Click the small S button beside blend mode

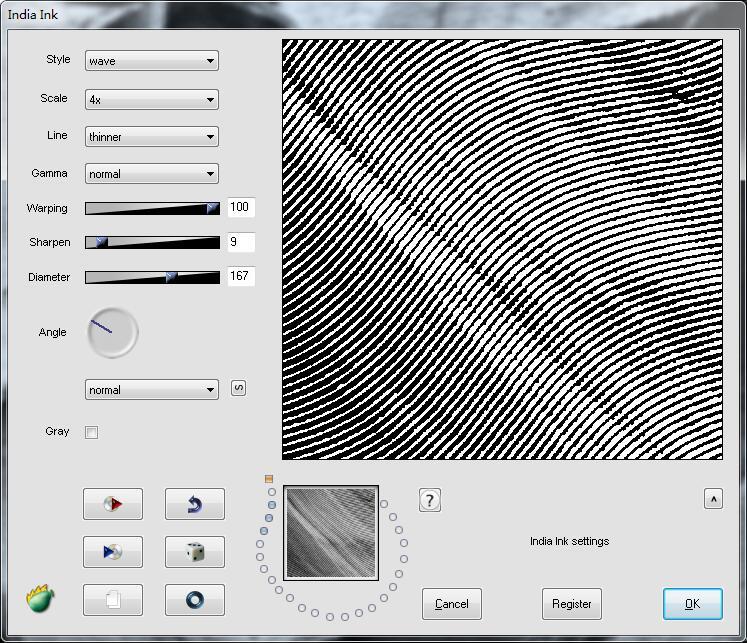[238, 388]
